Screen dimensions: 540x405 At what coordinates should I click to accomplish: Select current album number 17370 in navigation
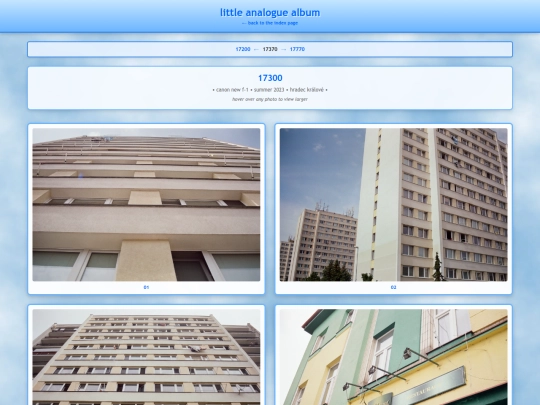pyautogui.click(x=270, y=49)
